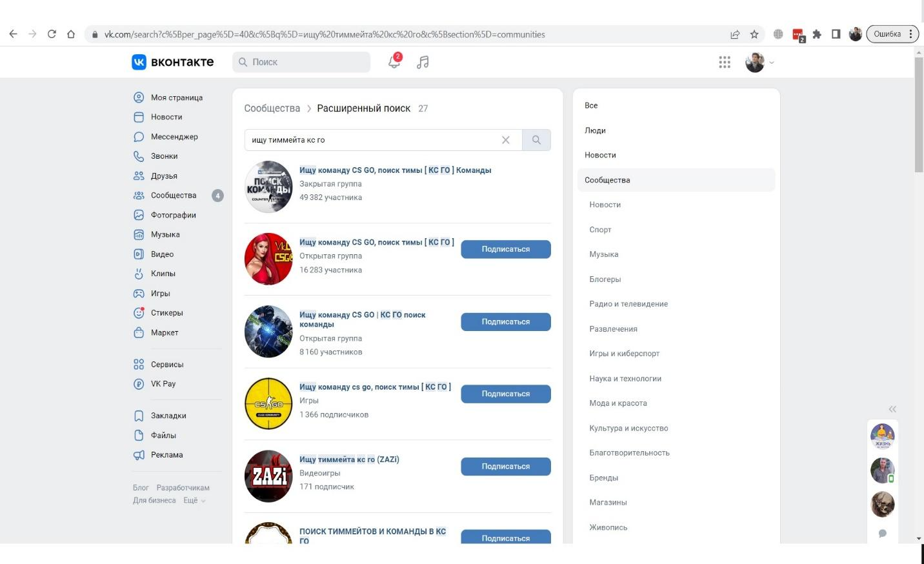Viewport: 924px width, 564px height.
Task: Share this page via address bar icon
Action: pos(734,34)
